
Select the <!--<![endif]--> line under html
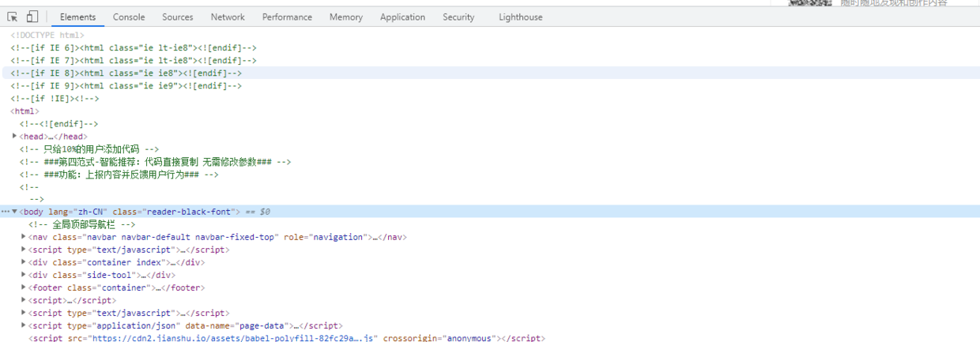coord(59,123)
